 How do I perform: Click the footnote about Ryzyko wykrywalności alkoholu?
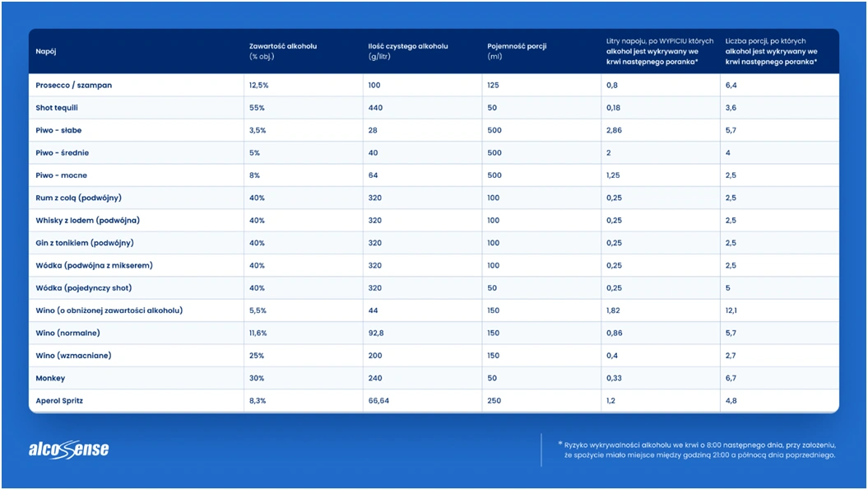click(x=696, y=450)
